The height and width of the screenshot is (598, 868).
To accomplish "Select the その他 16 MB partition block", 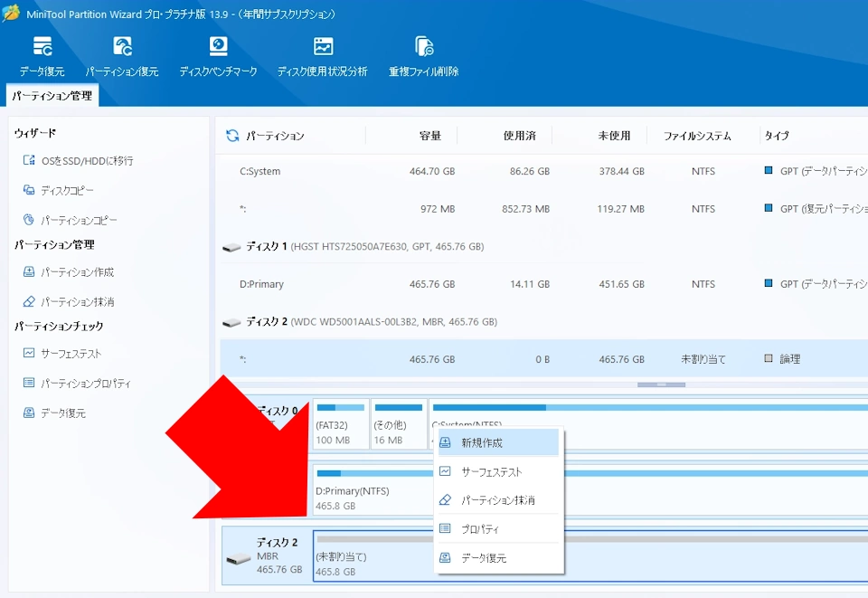I will (399, 423).
